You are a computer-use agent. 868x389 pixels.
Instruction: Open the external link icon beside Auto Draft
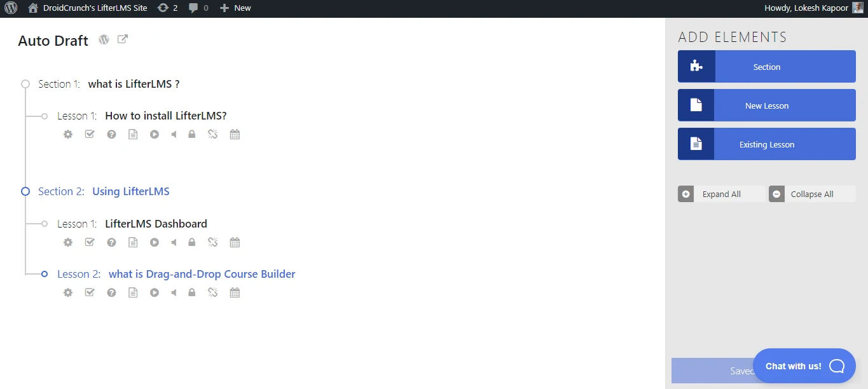(x=123, y=39)
